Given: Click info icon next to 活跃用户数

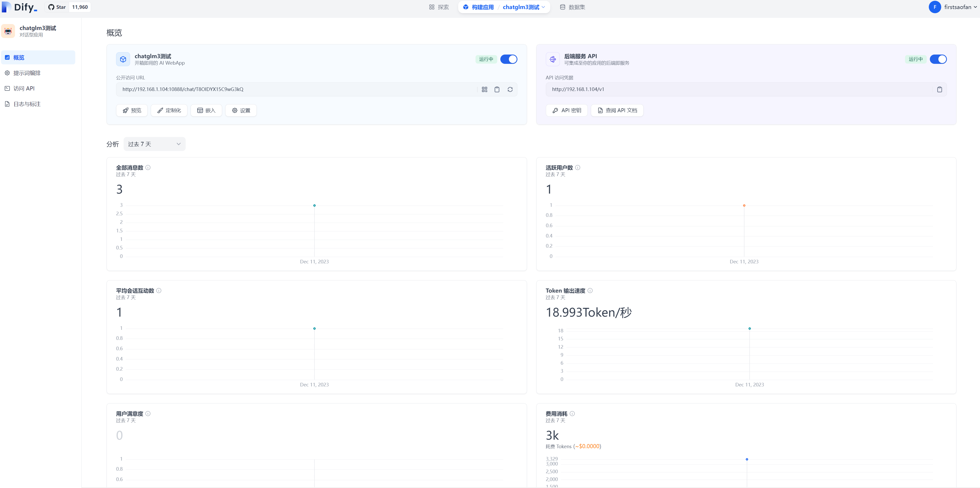Looking at the screenshot, I should [x=577, y=168].
